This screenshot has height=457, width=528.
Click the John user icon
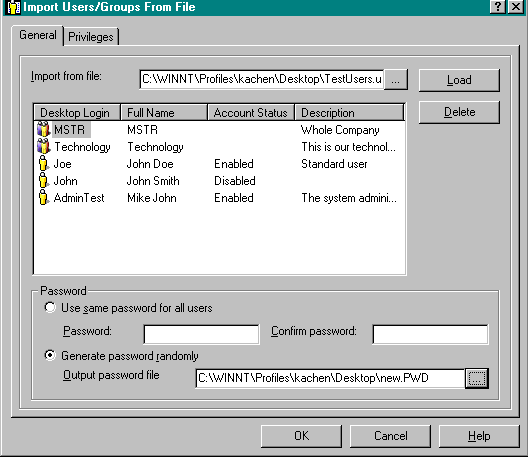pyautogui.click(x=43, y=181)
